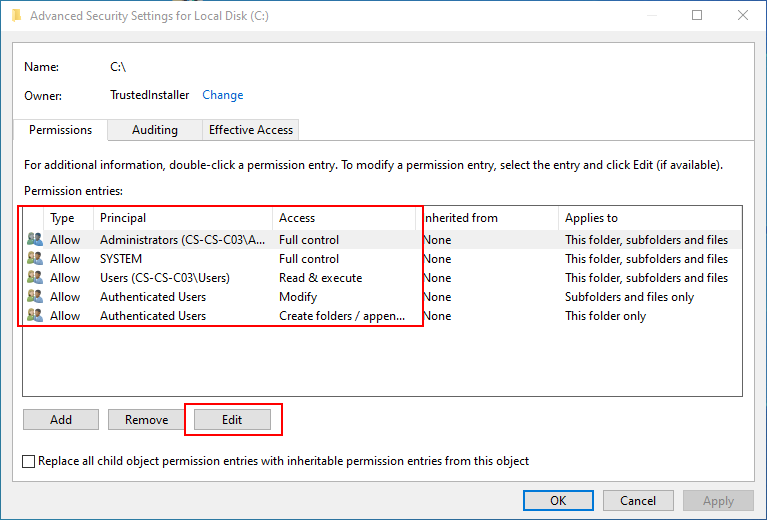Click the Edit button
The image size is (767, 520).
232,420
